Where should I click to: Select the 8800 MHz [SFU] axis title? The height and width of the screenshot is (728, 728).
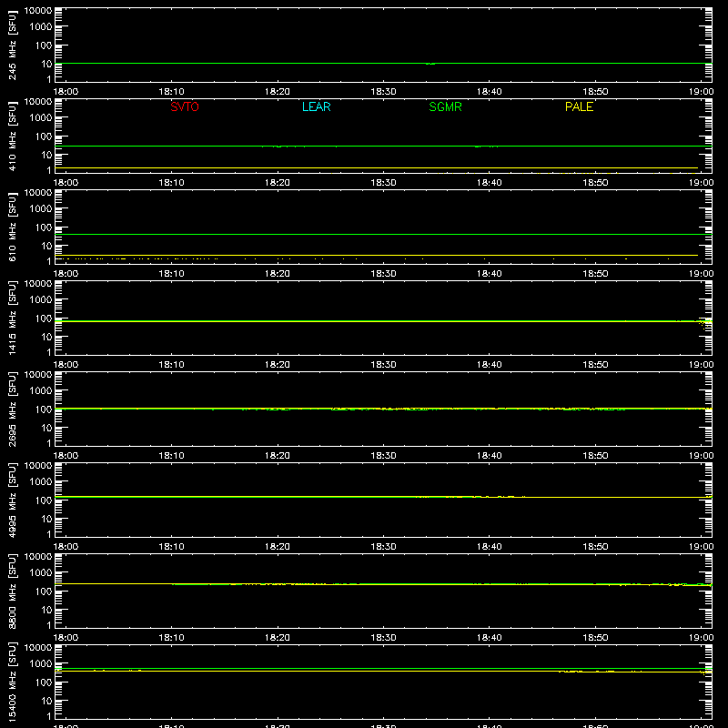coord(12,591)
